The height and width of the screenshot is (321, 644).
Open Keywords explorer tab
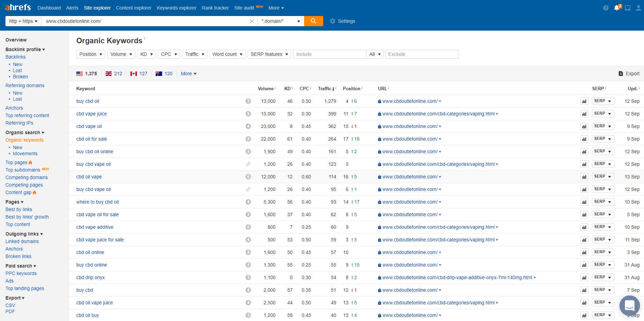[176, 8]
